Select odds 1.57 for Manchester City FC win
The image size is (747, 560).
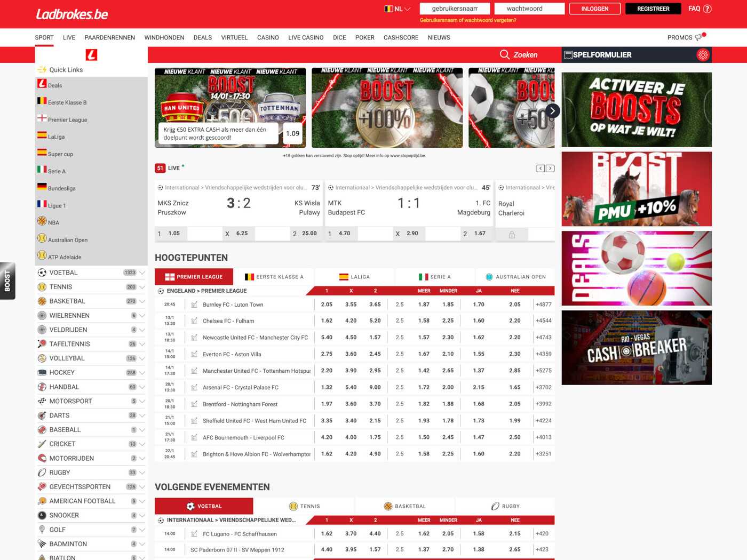(x=375, y=338)
